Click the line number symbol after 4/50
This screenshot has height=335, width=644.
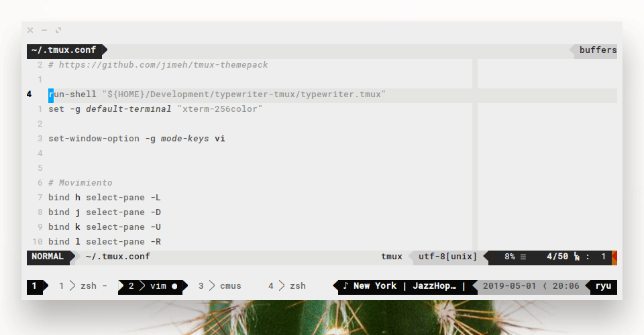(x=577, y=257)
